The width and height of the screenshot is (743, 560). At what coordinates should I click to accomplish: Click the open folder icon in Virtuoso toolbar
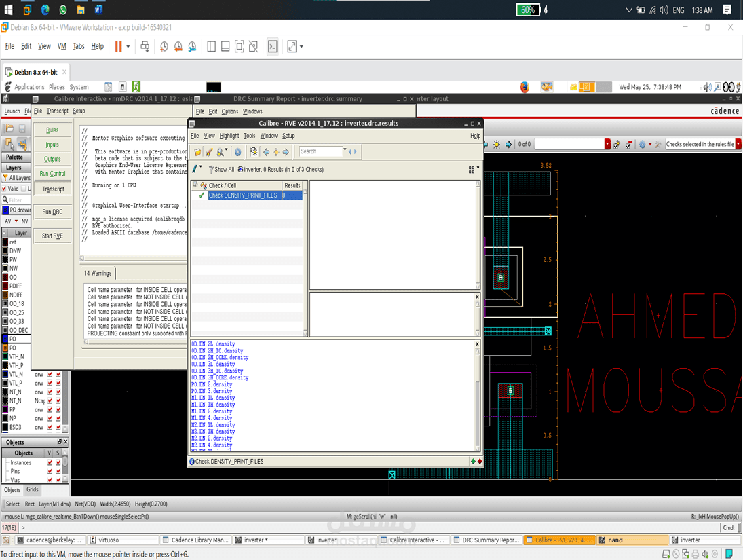pos(9,128)
